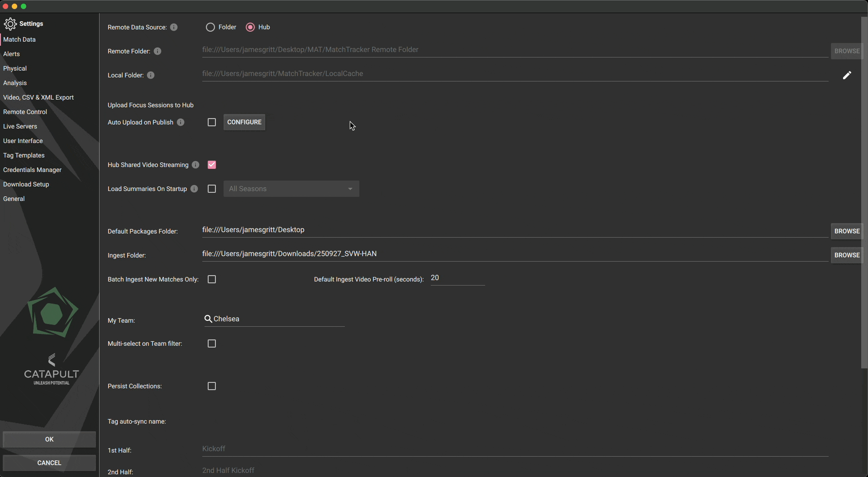868x477 pixels.
Task: Click the Local Folder path field
Action: pos(515,74)
